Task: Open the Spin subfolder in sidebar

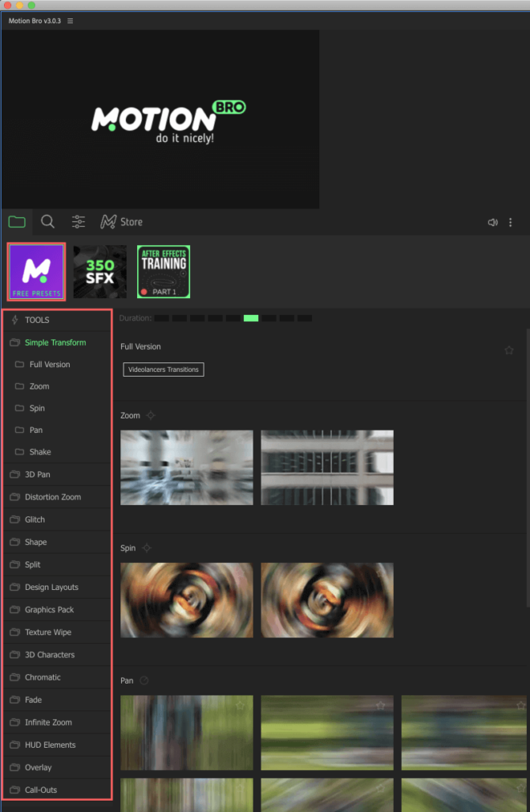Action: (x=57, y=408)
